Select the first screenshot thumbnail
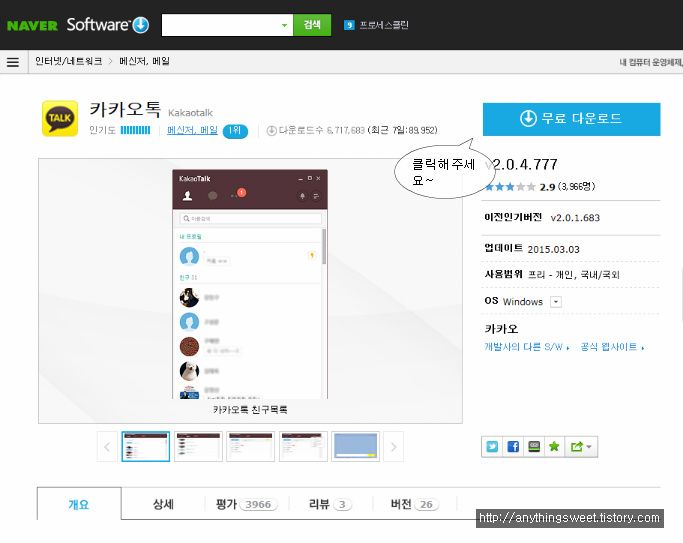This screenshot has width=683, height=543. pos(145,447)
